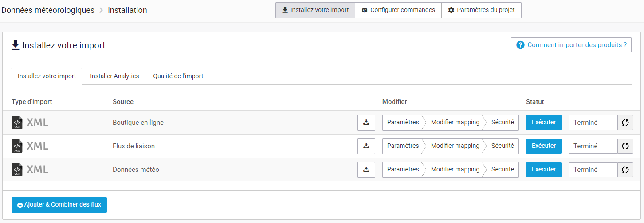This screenshot has width=644, height=223.
Task: Open Paramètres step for Données météo
Action: (x=403, y=170)
